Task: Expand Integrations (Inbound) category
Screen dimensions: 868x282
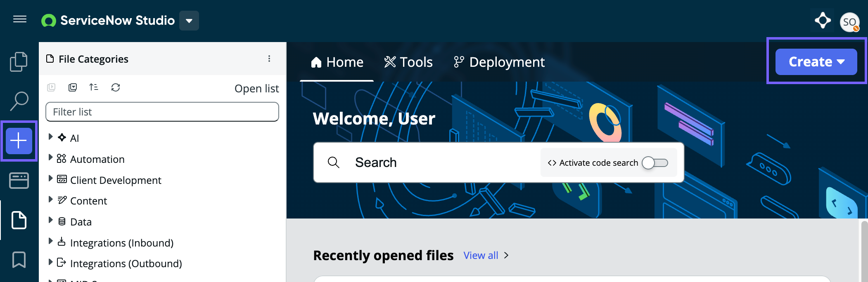Action: pyautogui.click(x=50, y=241)
